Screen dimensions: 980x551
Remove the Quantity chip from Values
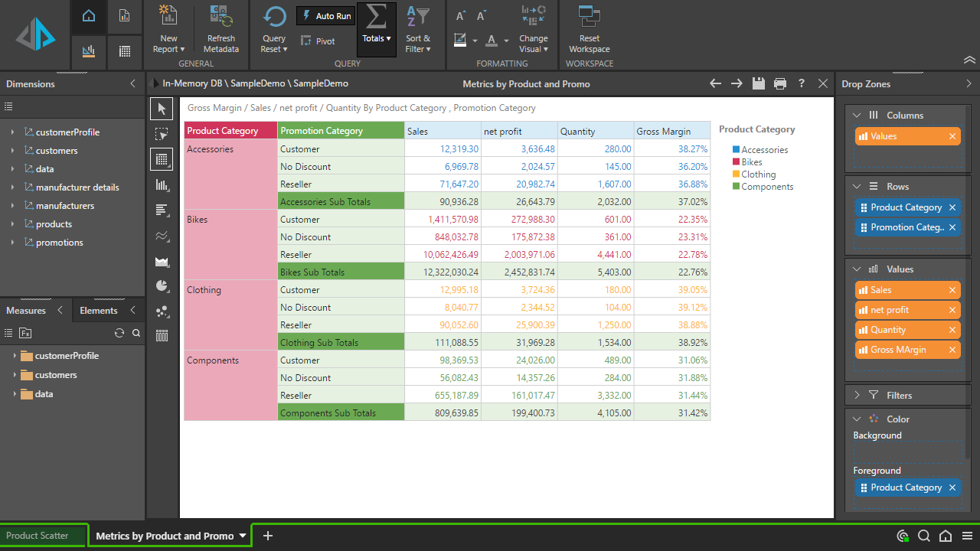(x=952, y=330)
